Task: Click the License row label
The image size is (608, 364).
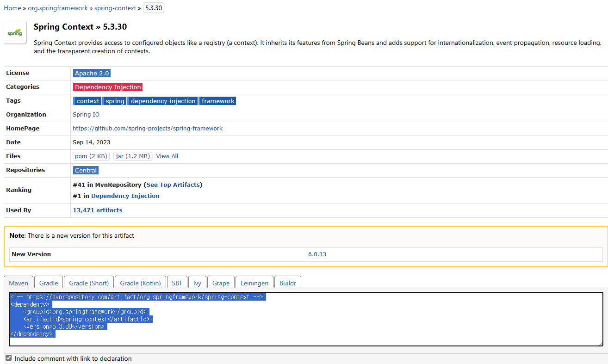Action: point(18,73)
